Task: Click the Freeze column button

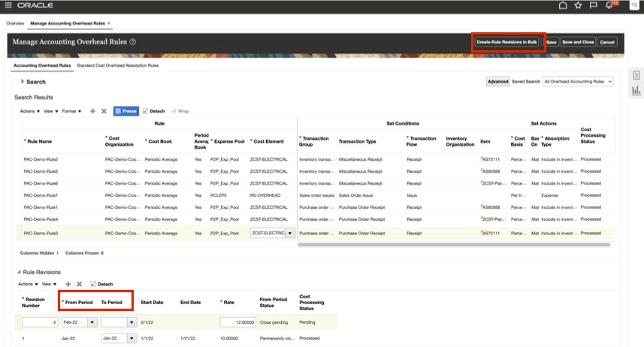Action: pyautogui.click(x=125, y=111)
